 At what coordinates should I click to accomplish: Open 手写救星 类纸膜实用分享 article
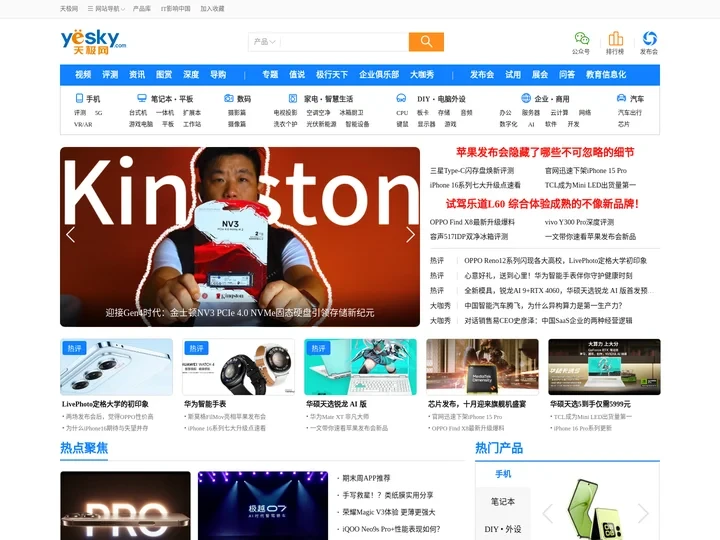[x=388, y=495]
